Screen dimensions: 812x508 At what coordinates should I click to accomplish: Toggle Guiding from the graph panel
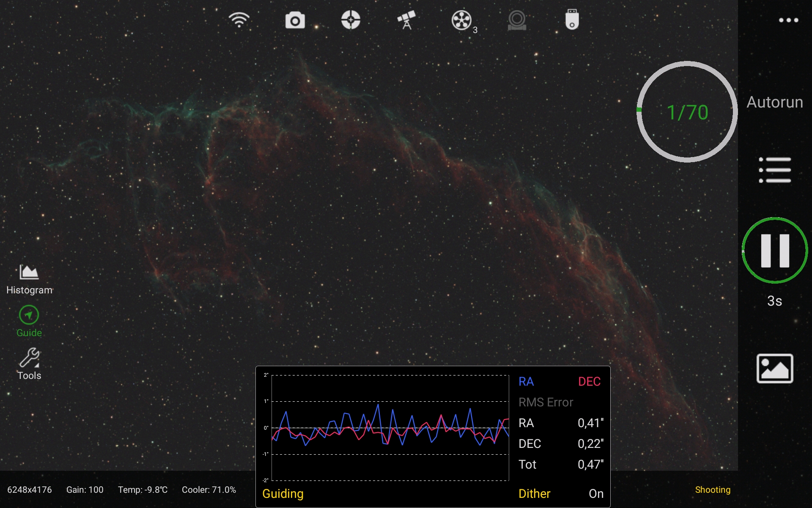click(x=283, y=494)
